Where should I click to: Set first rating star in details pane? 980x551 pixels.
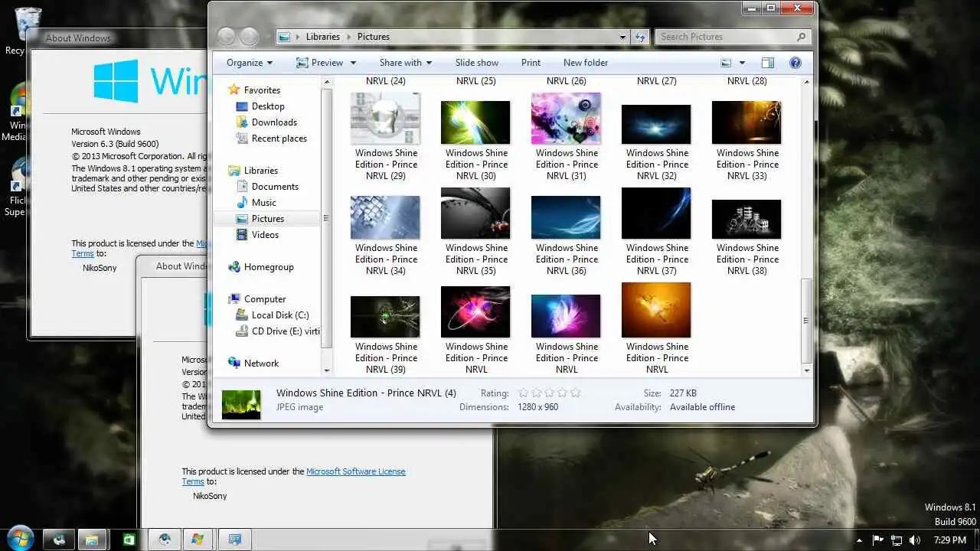[524, 393]
